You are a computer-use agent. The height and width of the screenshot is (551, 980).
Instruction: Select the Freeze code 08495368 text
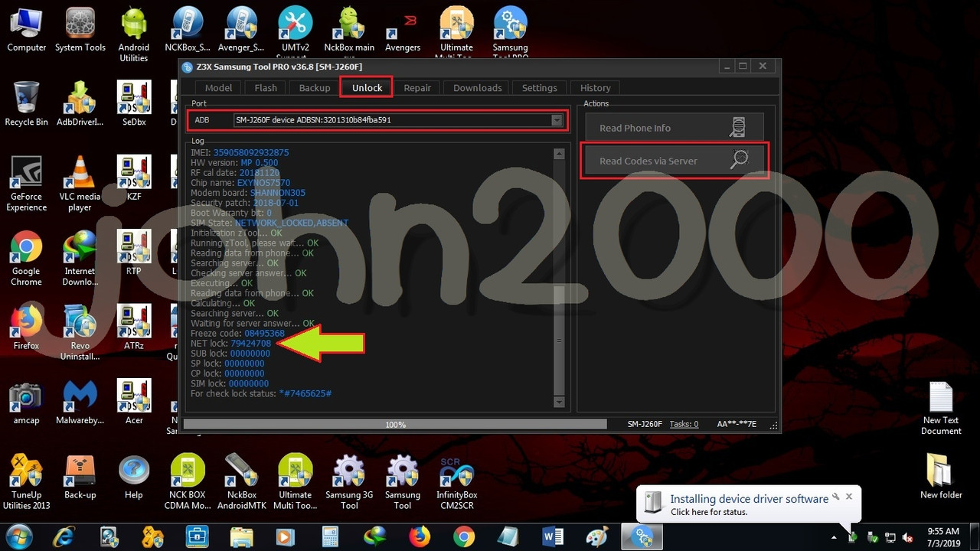(x=264, y=334)
